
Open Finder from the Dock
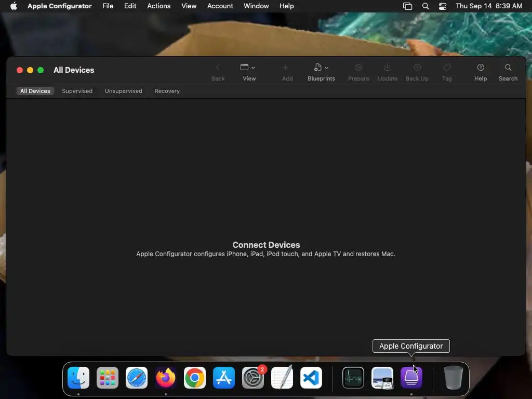point(78,378)
